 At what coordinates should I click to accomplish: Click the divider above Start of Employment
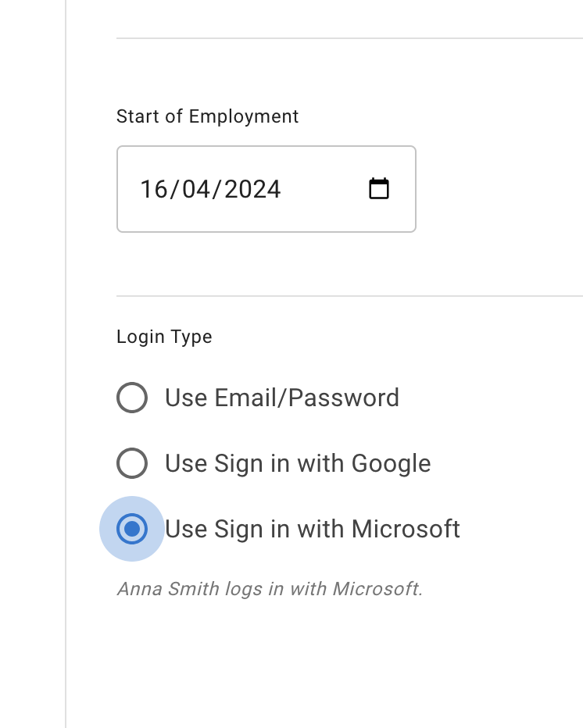(344, 36)
